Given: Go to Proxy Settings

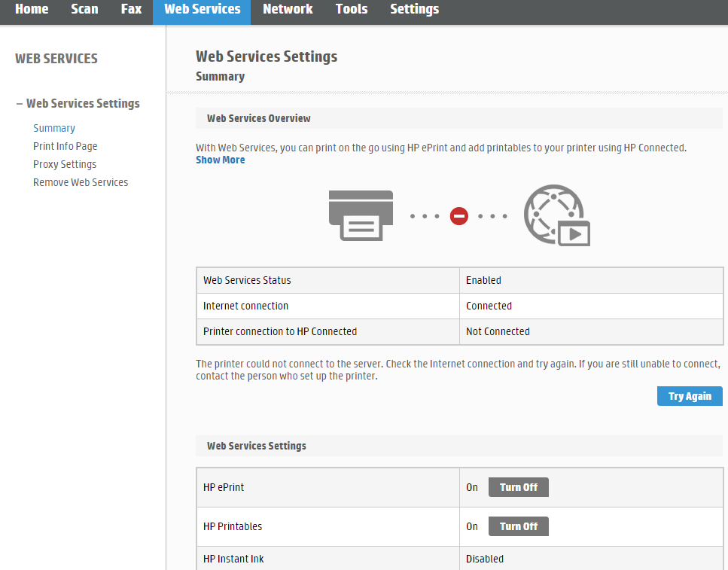Looking at the screenshot, I should pyautogui.click(x=65, y=164).
